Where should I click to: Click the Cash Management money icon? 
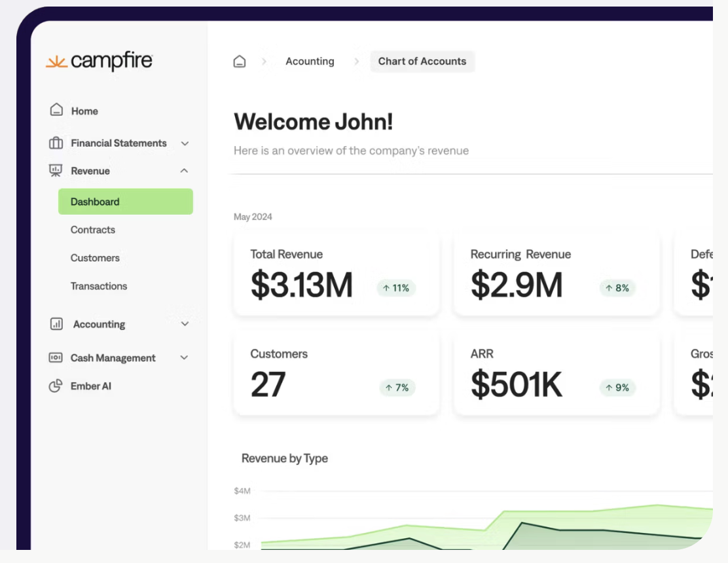56,357
